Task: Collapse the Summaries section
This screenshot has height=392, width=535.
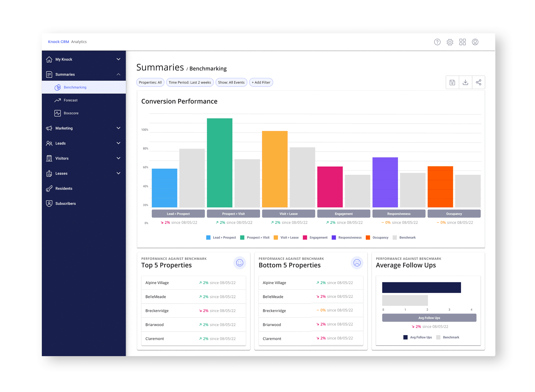Action: click(x=118, y=74)
